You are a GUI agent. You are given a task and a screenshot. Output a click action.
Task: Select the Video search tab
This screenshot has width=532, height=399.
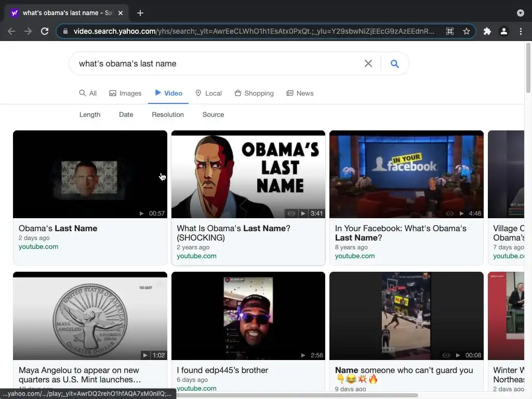coord(169,93)
